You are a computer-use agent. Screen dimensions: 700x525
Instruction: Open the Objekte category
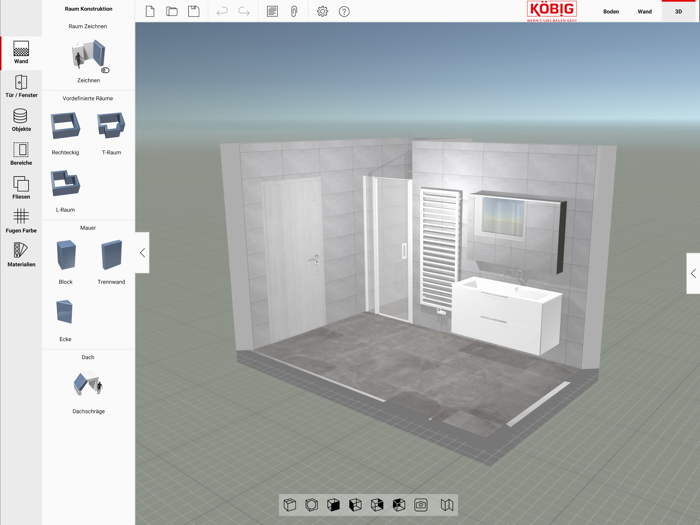pos(21,120)
